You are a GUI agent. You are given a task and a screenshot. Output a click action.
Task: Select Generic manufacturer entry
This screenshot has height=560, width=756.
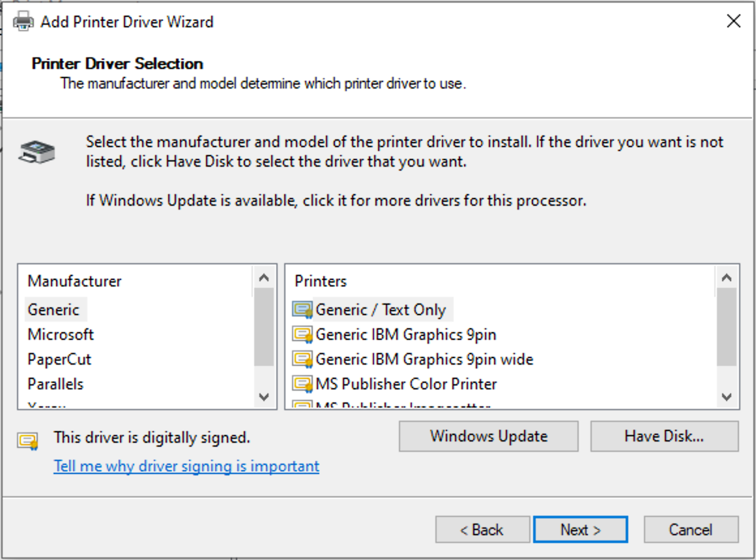53,310
